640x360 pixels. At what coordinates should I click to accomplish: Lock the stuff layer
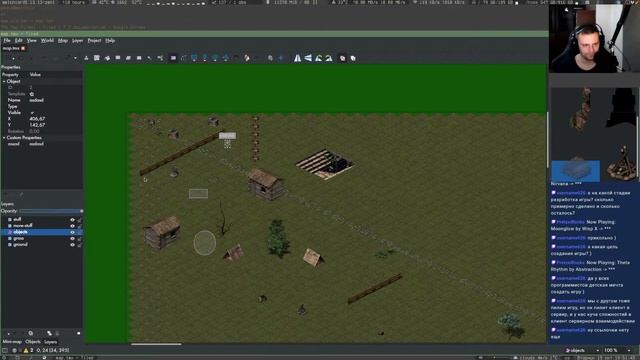pos(79,220)
